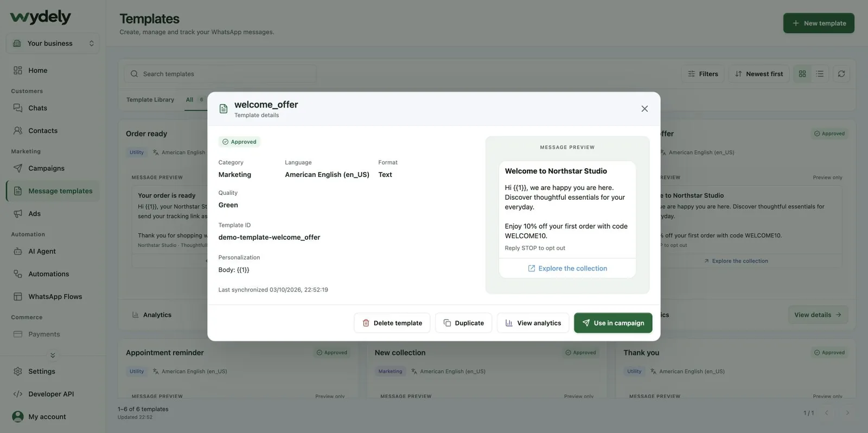This screenshot has width=868, height=433.
Task: Click Use in campaign button
Action: (x=613, y=323)
